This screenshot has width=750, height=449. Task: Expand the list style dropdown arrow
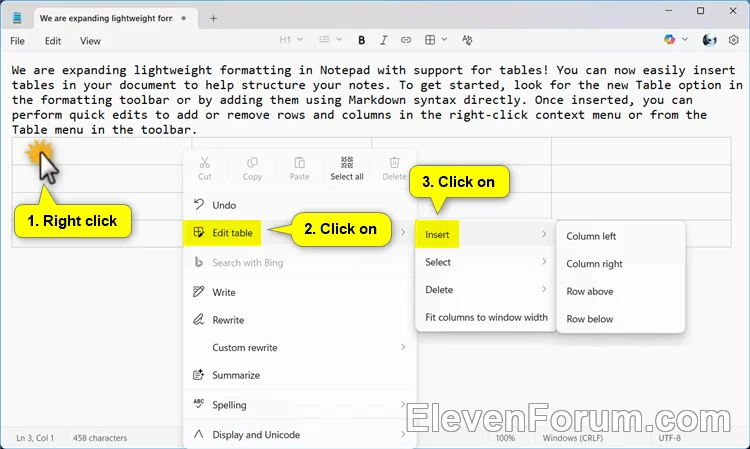tap(339, 40)
